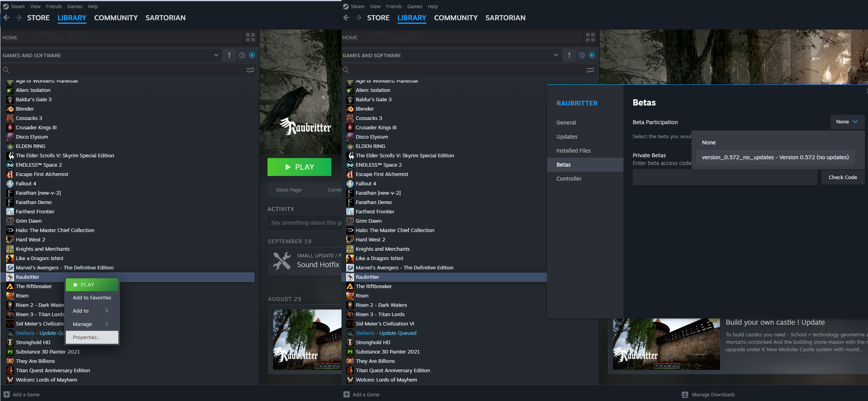The width and height of the screenshot is (868, 401).
Task: Expand the Add to submenu
Action: pyautogui.click(x=92, y=311)
